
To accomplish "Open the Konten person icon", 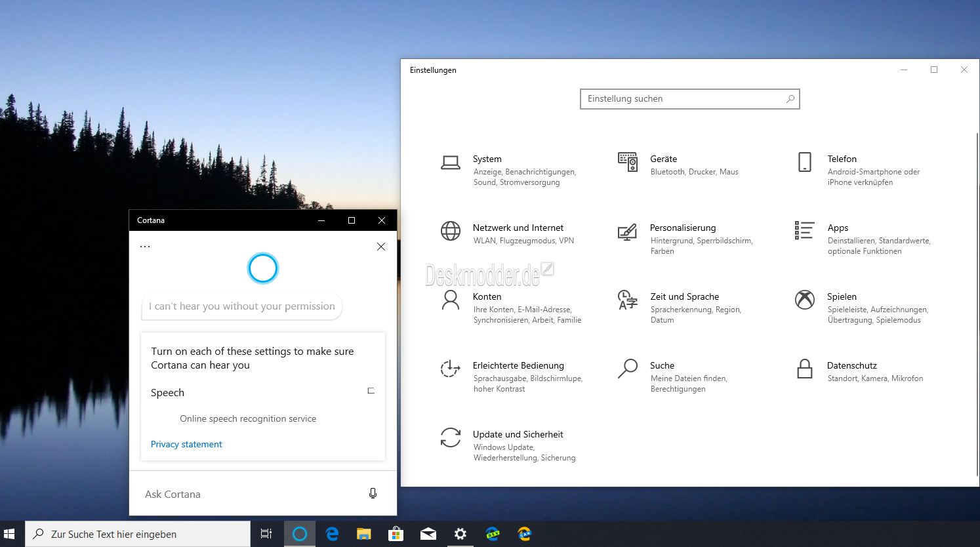I will pyautogui.click(x=451, y=300).
